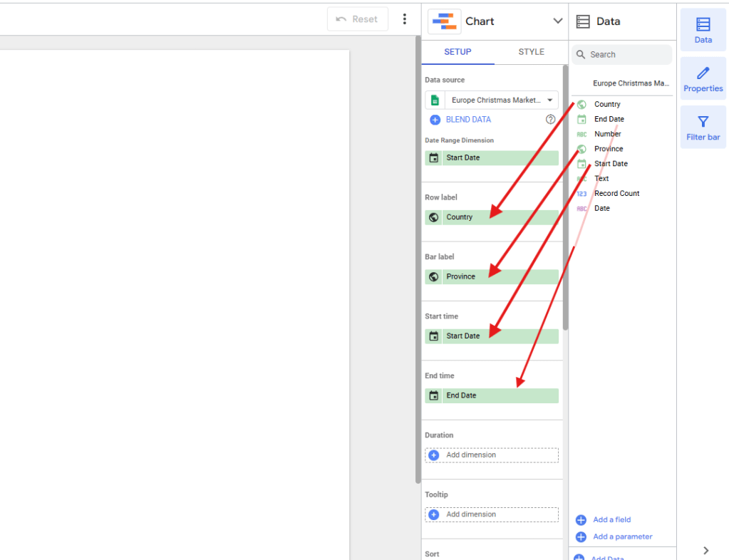Click the Search fields input box
The width and height of the screenshot is (729, 560).
(x=627, y=55)
